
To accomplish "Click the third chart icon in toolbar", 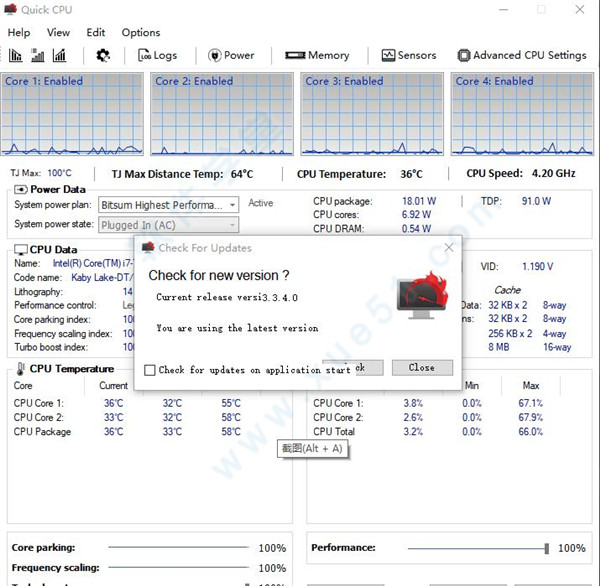I will 60,56.
